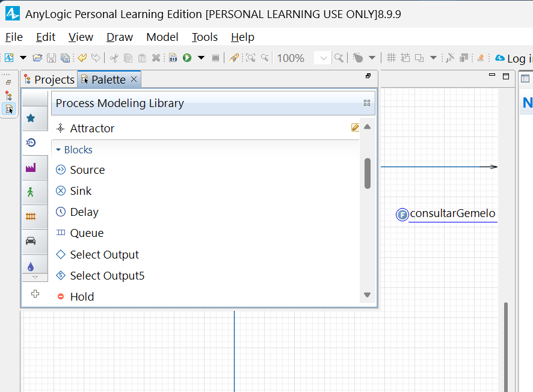The height and width of the screenshot is (392, 533).
Task: Open the Run dropdown arrow beside the play button
Action: tap(202, 58)
